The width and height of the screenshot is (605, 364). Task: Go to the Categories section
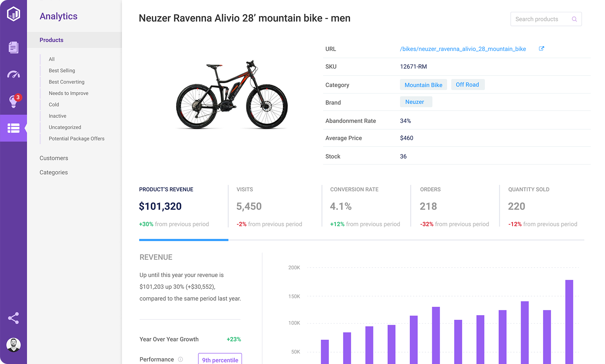(x=53, y=172)
